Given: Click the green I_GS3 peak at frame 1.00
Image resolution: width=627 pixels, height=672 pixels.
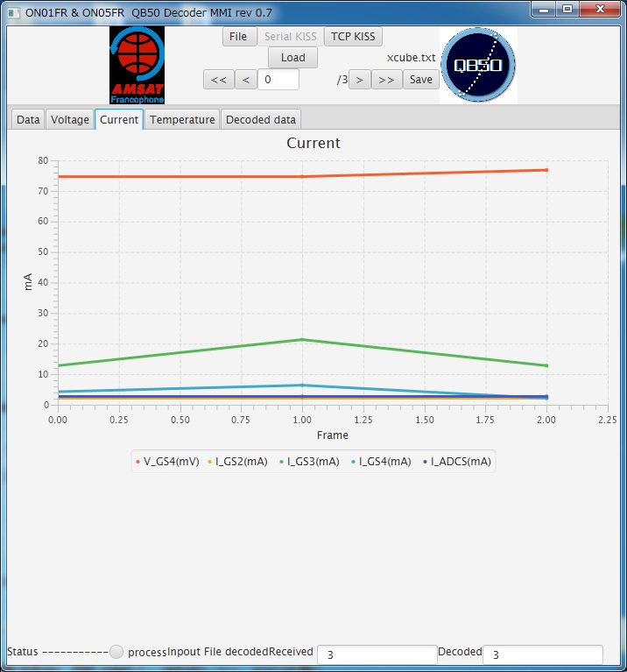Looking at the screenshot, I should point(302,339).
